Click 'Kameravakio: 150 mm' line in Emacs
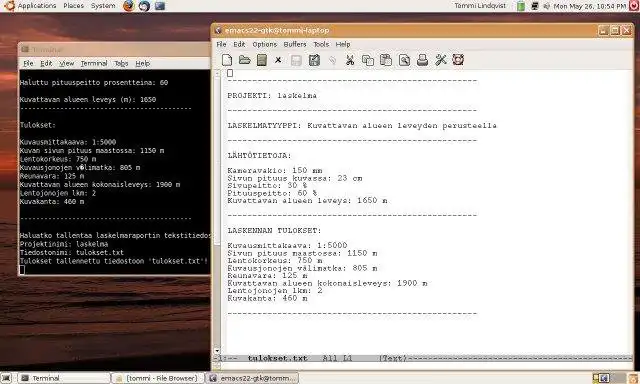640x384 pixels. click(275, 170)
